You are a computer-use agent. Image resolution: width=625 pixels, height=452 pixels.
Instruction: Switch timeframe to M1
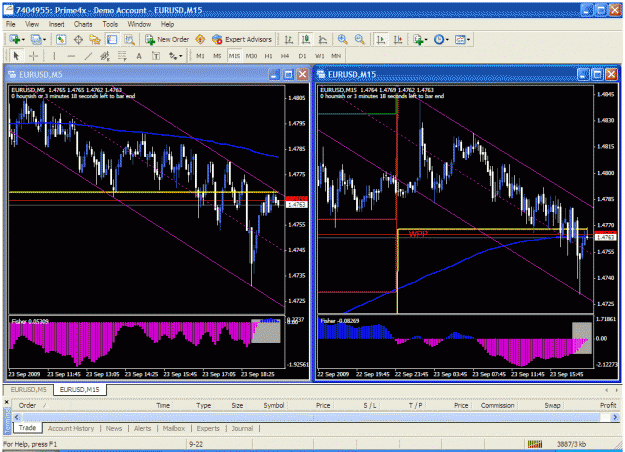pyautogui.click(x=200, y=56)
